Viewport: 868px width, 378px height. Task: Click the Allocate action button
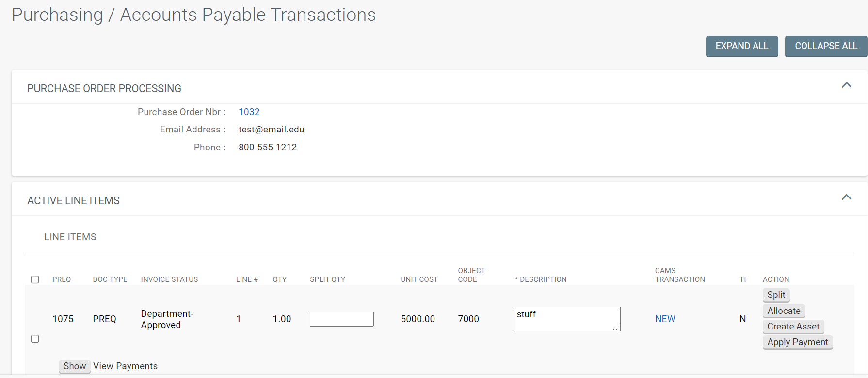(784, 311)
